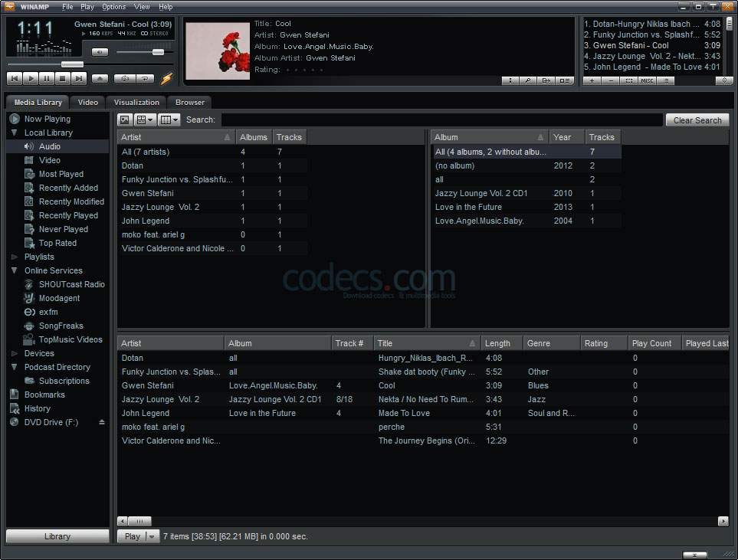This screenshot has width=738, height=560.
Task: Open the view mode dropdown beside Search
Action: 145,120
